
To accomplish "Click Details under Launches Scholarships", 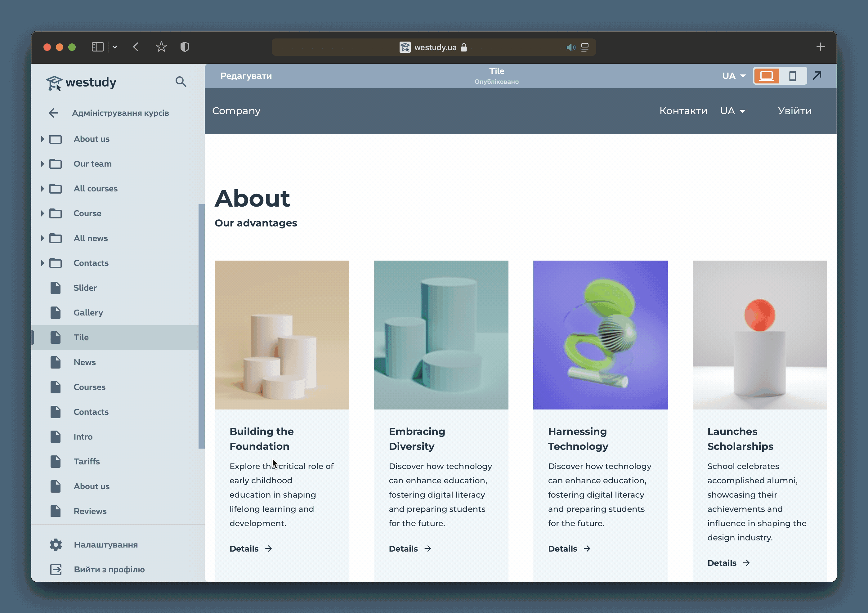I will (x=728, y=563).
